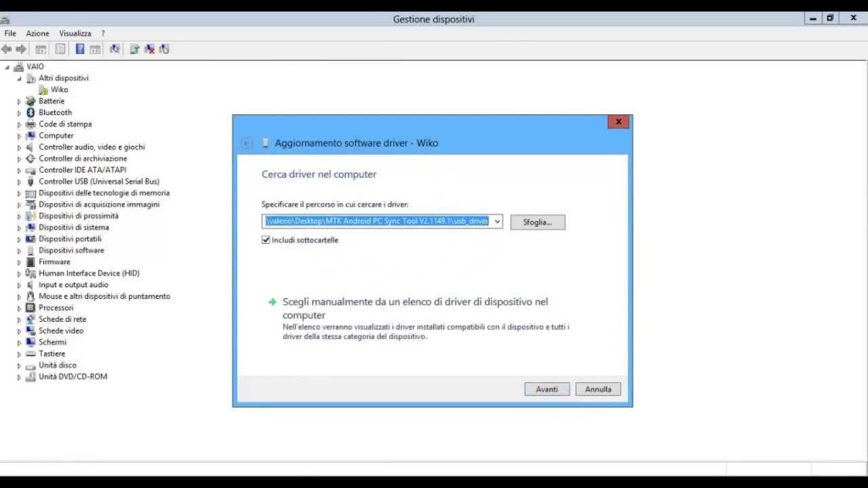This screenshot has width=868, height=488.
Task: Uncheck the Includi sottocartelle checkbox
Action: tap(267, 241)
